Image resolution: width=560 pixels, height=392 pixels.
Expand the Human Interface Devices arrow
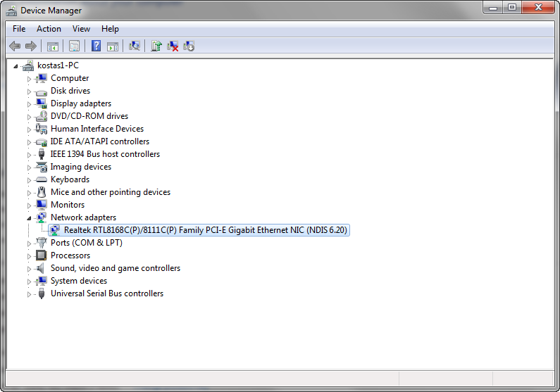(29, 129)
